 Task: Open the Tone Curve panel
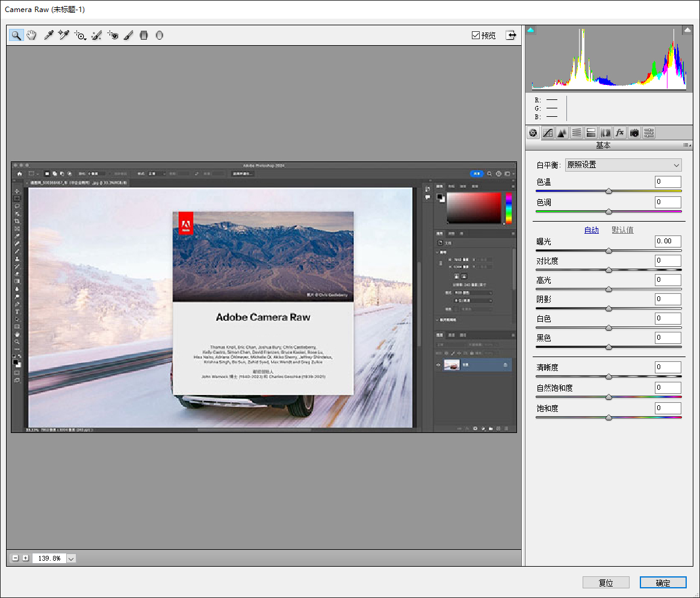tap(548, 132)
